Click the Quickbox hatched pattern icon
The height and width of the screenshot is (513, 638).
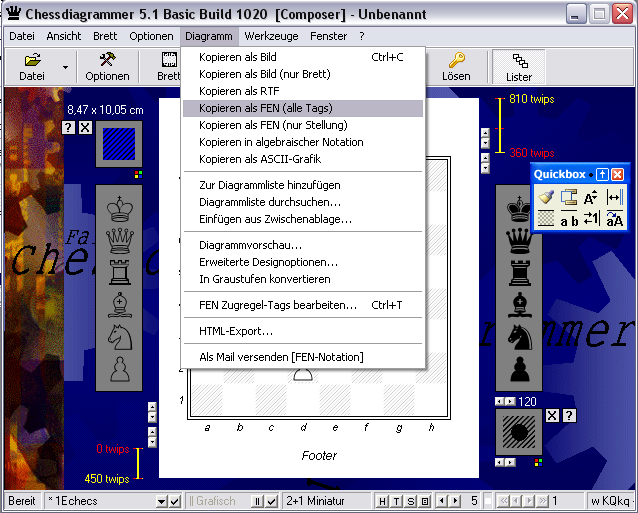tap(546, 218)
